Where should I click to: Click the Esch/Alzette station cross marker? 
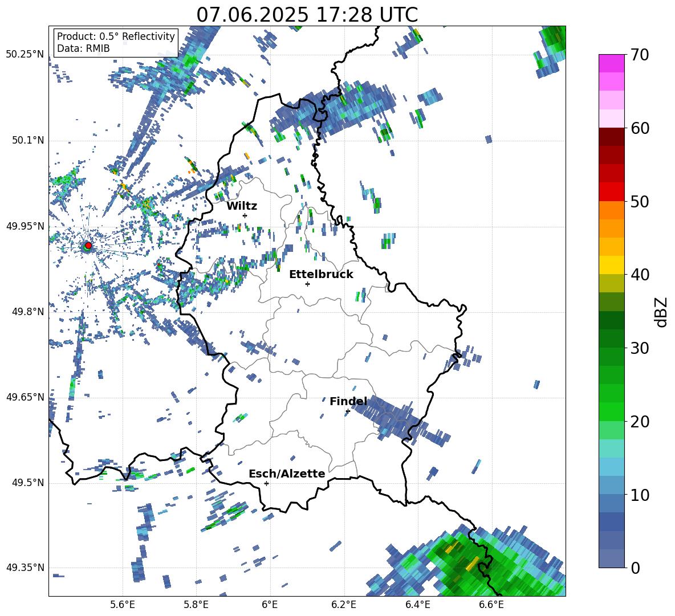(x=266, y=483)
